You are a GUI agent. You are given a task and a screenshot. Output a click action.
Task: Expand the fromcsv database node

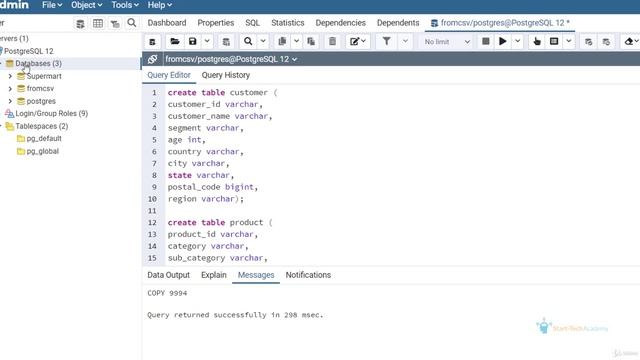click(x=10, y=89)
